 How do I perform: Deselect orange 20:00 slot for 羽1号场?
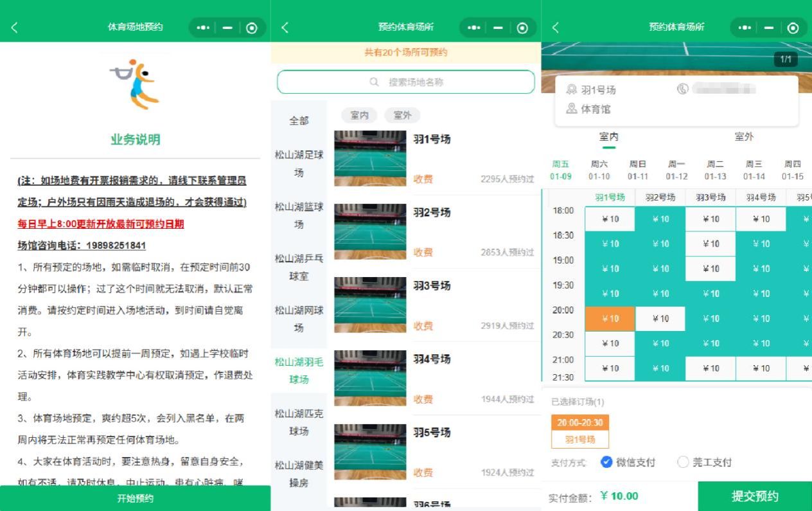pos(610,319)
